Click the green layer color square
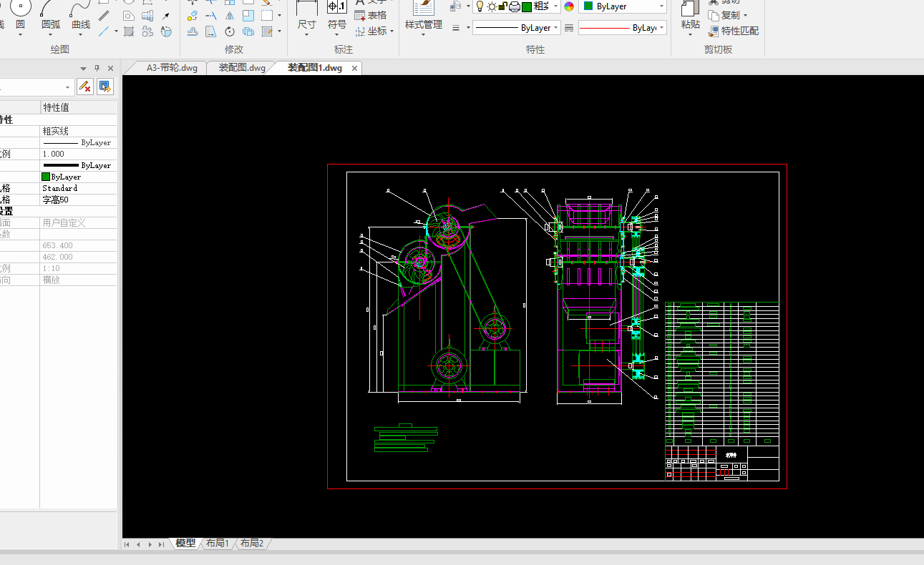 click(x=527, y=6)
